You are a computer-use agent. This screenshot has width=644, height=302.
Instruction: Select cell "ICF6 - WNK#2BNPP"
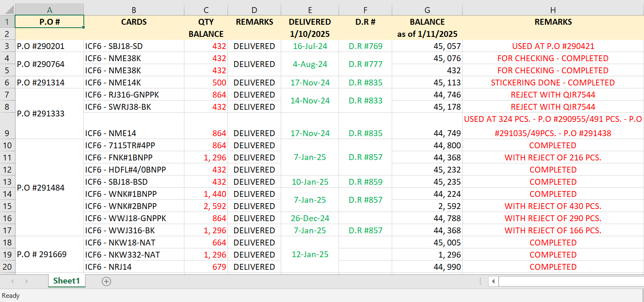click(134, 206)
